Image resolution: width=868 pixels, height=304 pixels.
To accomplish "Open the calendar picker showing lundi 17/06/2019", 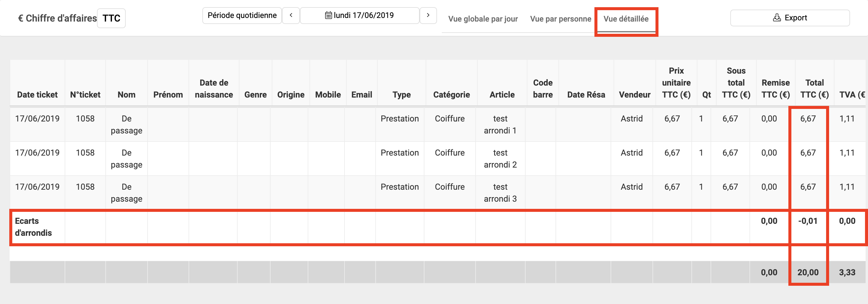I will click(x=359, y=16).
